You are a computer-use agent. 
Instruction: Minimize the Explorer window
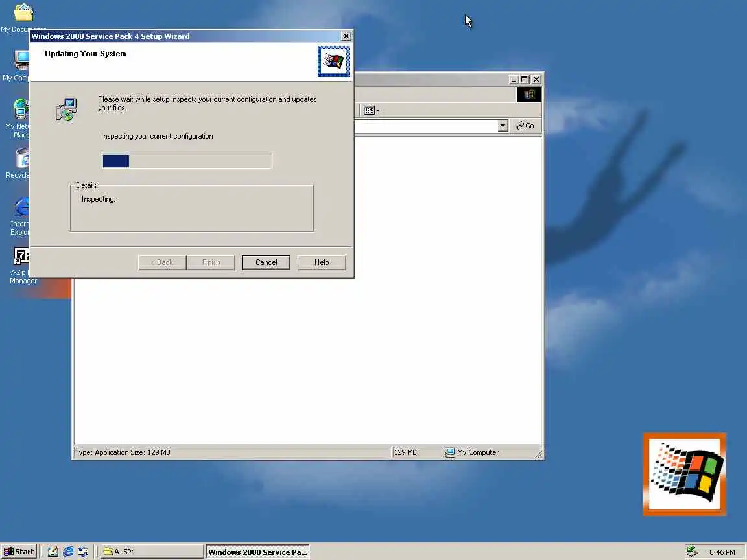pyautogui.click(x=513, y=80)
